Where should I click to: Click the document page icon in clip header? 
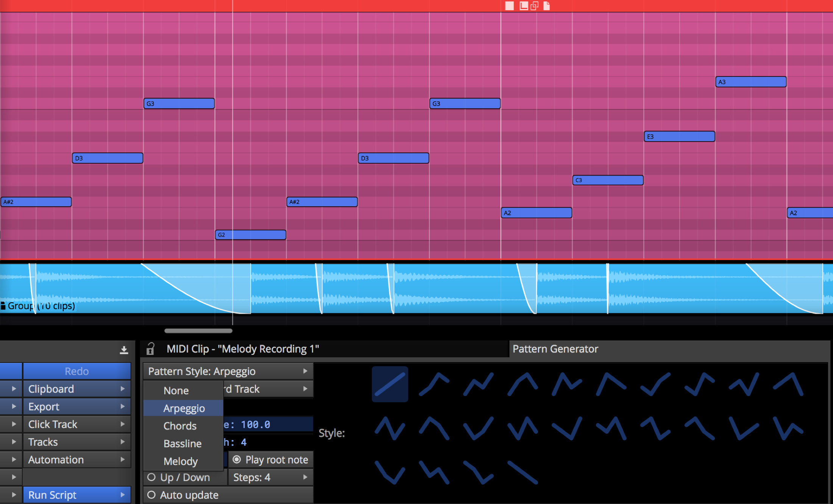coord(546,6)
